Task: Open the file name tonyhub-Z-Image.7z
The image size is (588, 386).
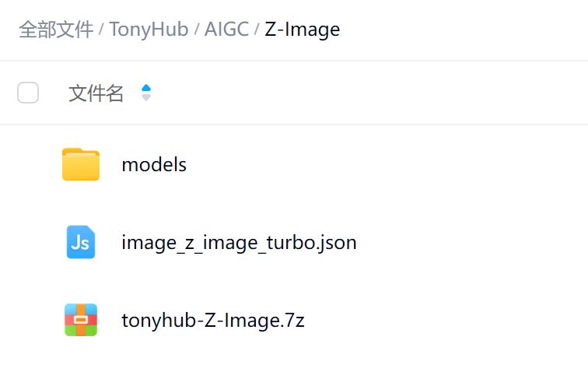Action: pyautogui.click(x=212, y=320)
